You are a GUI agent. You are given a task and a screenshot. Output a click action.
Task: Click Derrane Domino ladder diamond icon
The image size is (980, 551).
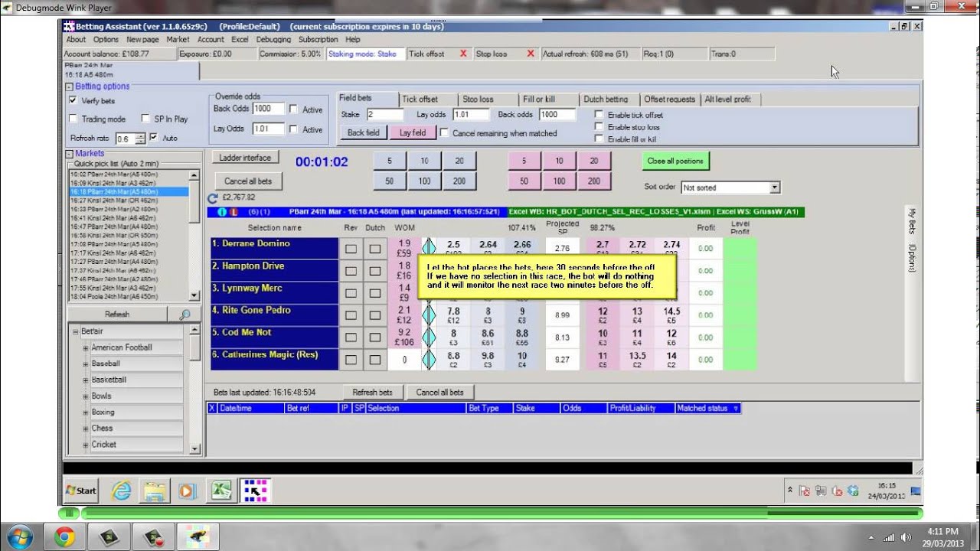point(430,249)
